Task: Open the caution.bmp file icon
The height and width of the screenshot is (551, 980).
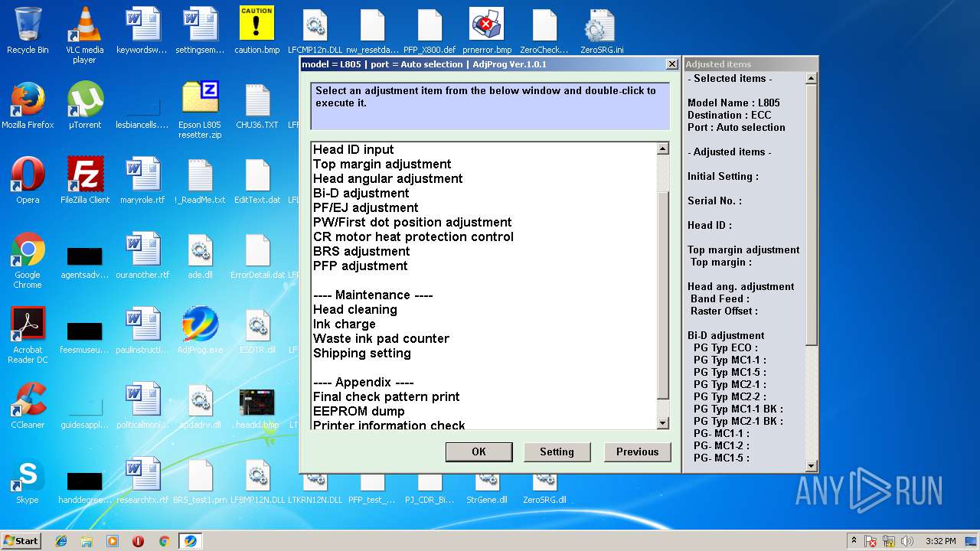Action: (x=257, y=31)
